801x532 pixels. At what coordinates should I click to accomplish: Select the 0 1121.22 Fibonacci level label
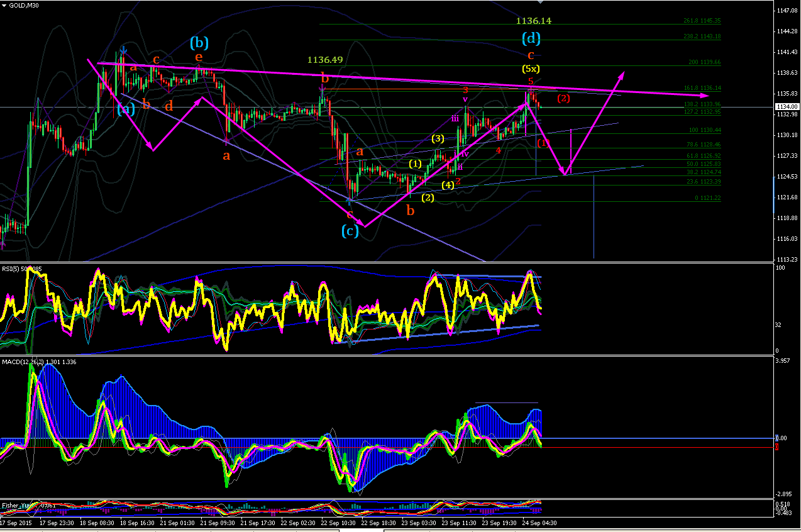(707, 197)
